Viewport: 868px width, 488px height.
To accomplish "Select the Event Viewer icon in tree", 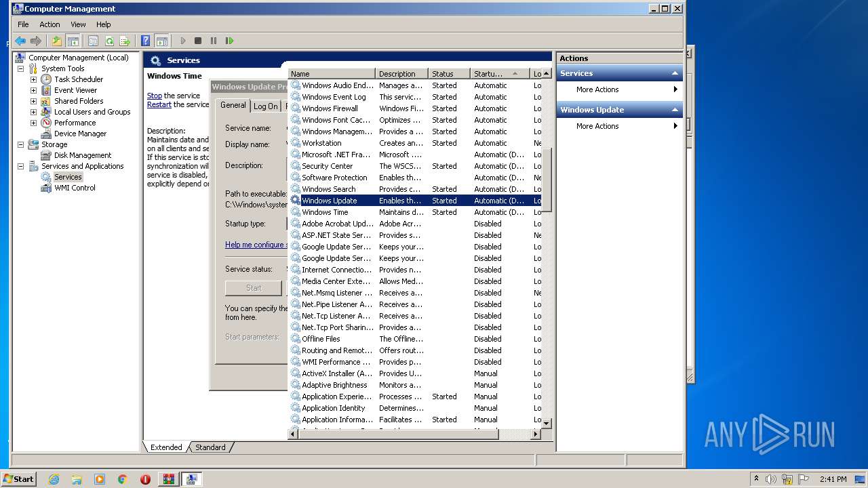I will 46,90.
